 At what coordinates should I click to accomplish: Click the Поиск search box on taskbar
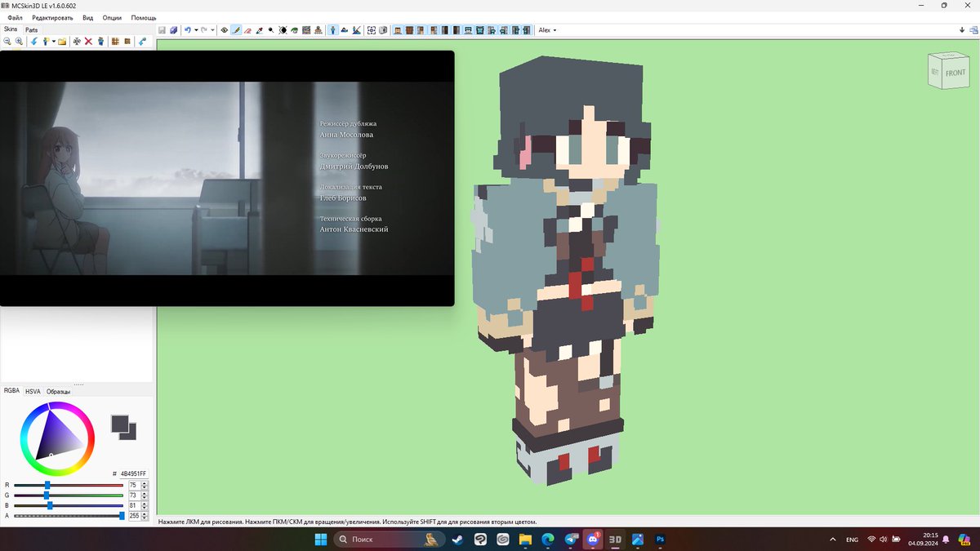click(x=391, y=540)
